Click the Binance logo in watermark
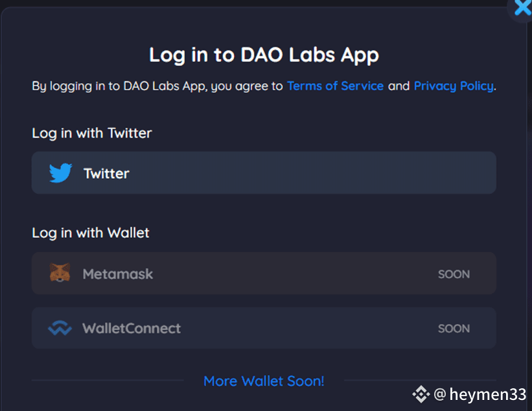This screenshot has height=411, width=532. pos(421,394)
